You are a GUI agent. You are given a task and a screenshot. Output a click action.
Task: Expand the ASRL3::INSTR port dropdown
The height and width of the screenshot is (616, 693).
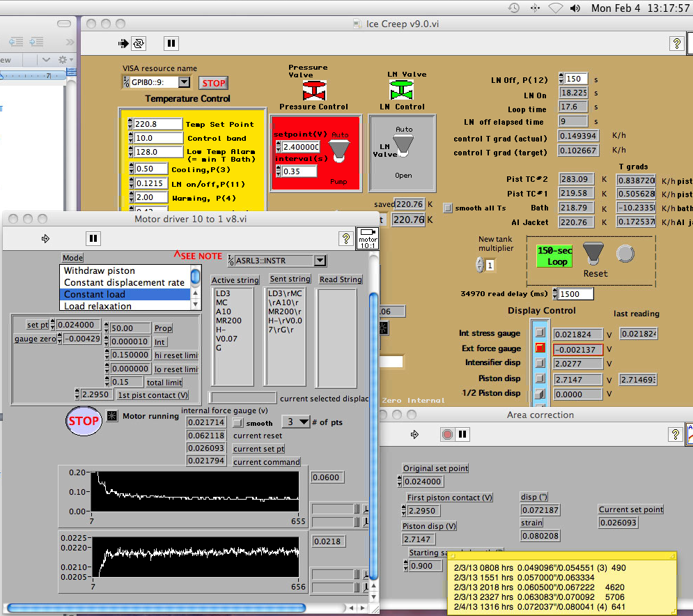point(319,261)
